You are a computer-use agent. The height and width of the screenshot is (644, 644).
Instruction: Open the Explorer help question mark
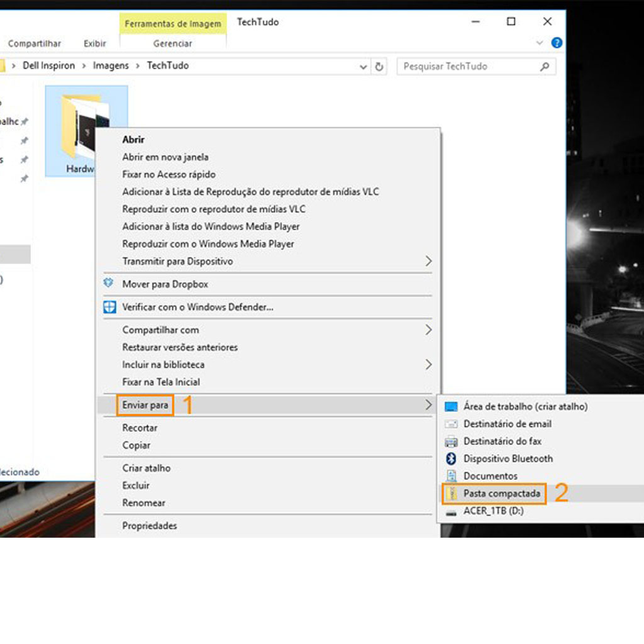556,43
